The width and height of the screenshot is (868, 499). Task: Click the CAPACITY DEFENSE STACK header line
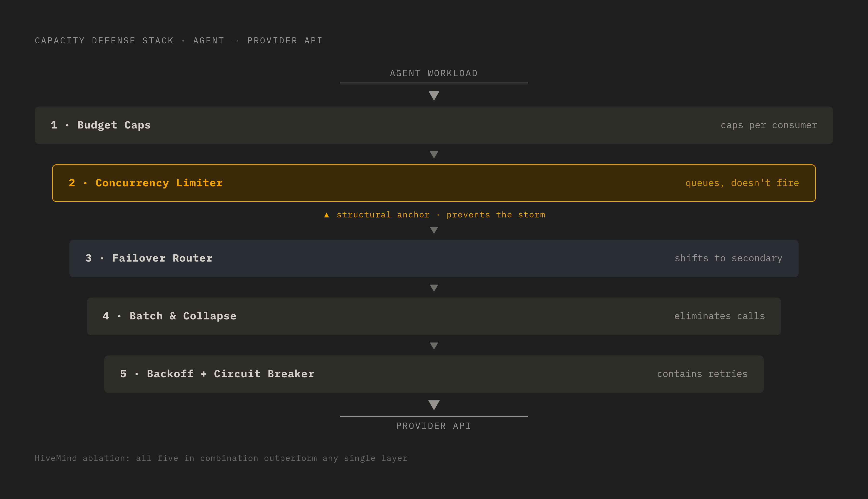coord(178,41)
